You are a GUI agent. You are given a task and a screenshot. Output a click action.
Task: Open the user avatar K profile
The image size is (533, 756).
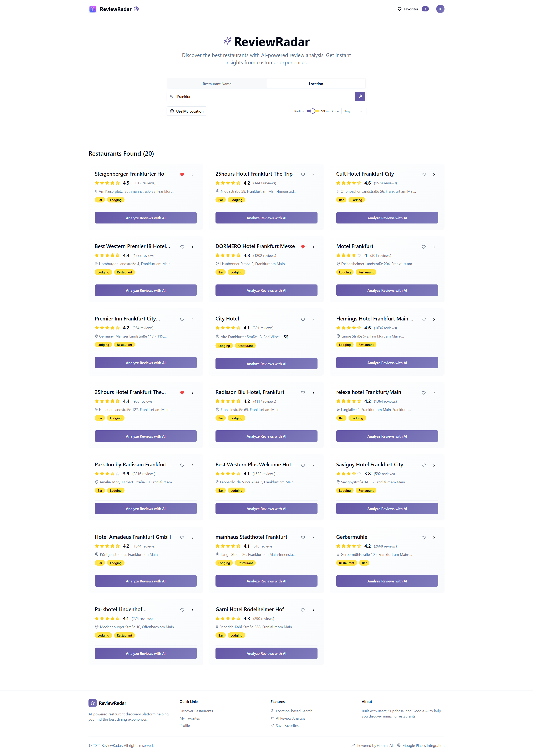coord(440,9)
